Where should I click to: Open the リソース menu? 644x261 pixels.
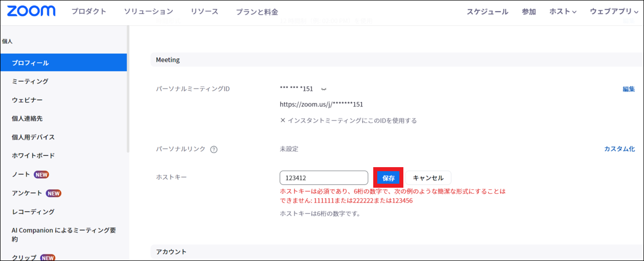(204, 12)
